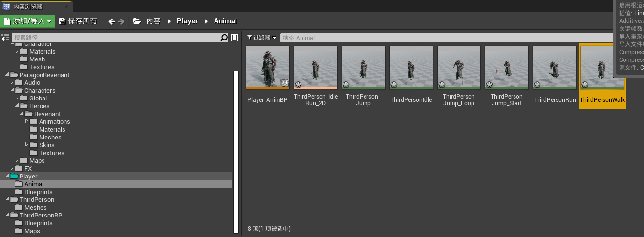Image resolution: width=644 pixels, height=237 pixels.
Task: Select the Blueprints folder under Player
Action: point(39,192)
